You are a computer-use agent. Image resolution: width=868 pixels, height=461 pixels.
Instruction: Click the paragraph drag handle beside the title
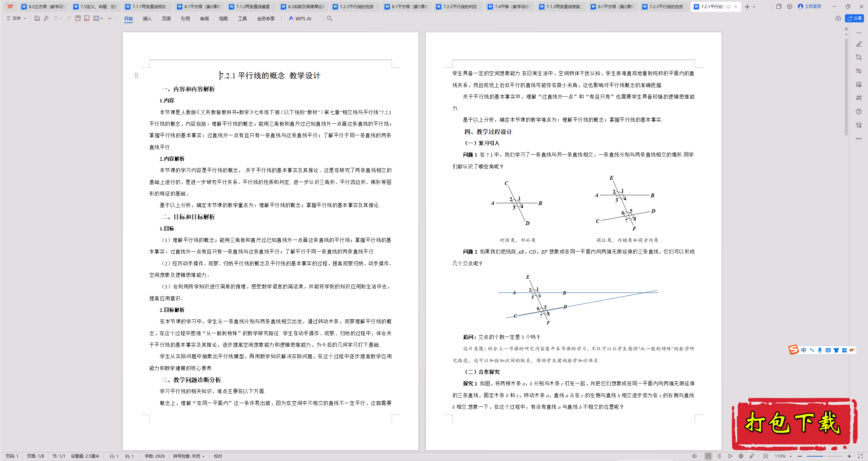pyautogui.click(x=136, y=75)
